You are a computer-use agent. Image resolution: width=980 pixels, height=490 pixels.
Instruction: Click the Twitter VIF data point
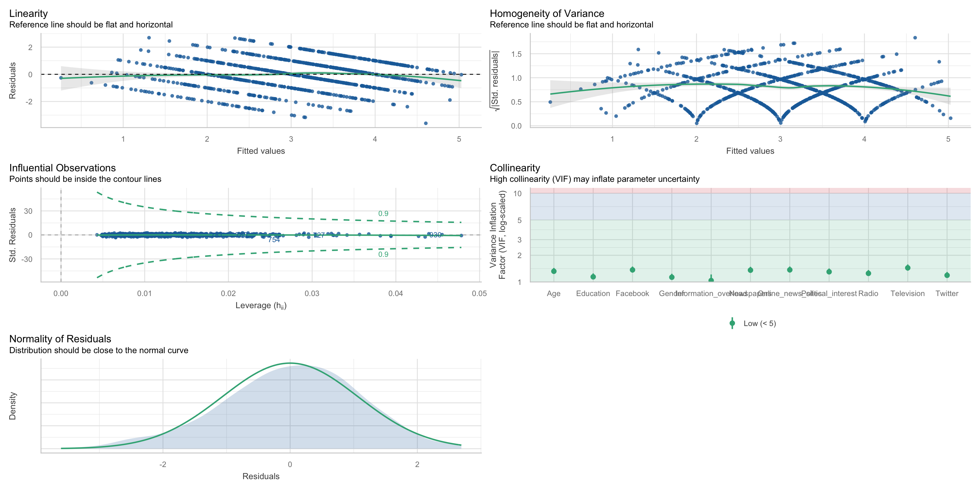[947, 275]
